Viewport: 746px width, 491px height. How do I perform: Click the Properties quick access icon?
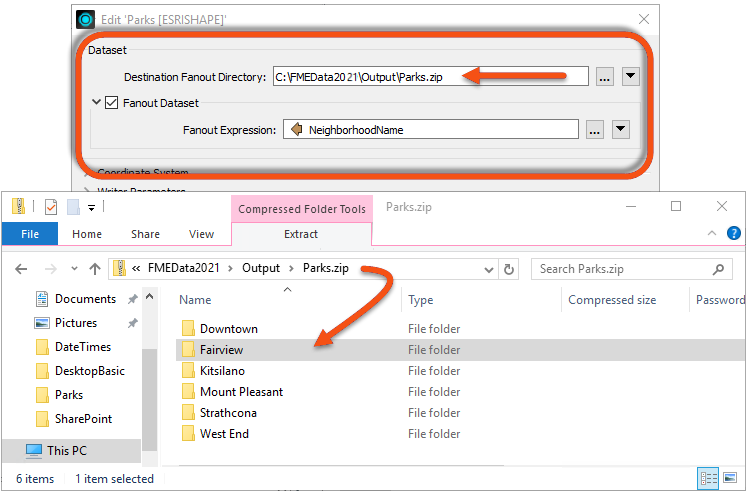coord(51,206)
